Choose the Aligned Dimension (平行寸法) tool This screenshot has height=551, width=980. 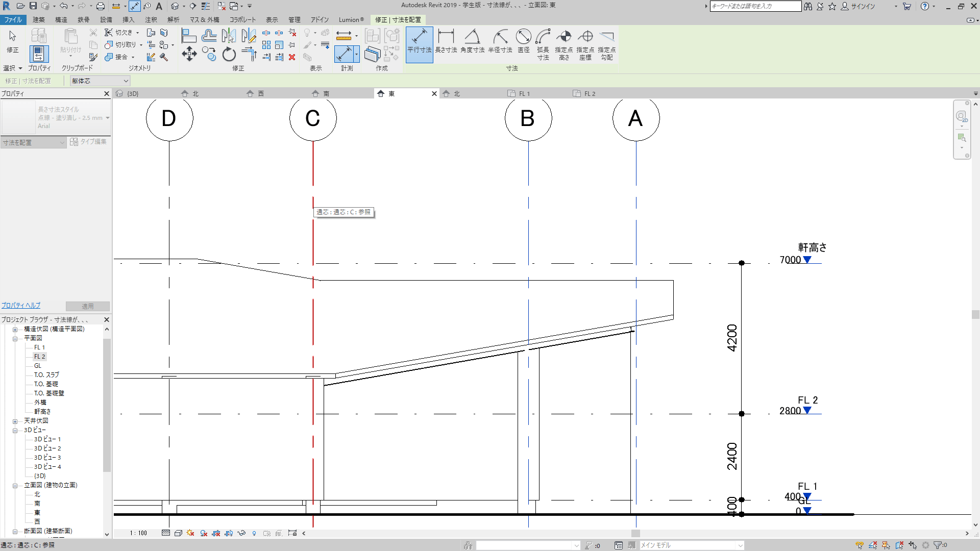[420, 44]
